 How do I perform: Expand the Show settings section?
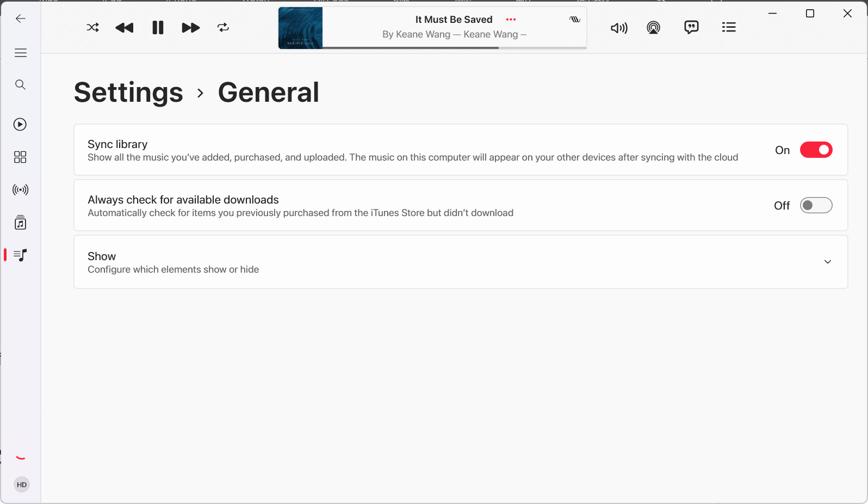tap(461, 262)
